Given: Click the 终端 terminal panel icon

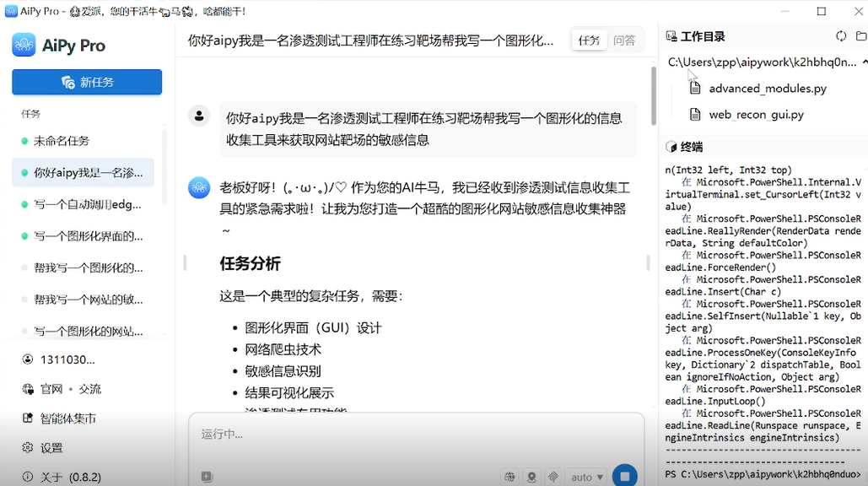Looking at the screenshot, I should pyautogui.click(x=671, y=147).
